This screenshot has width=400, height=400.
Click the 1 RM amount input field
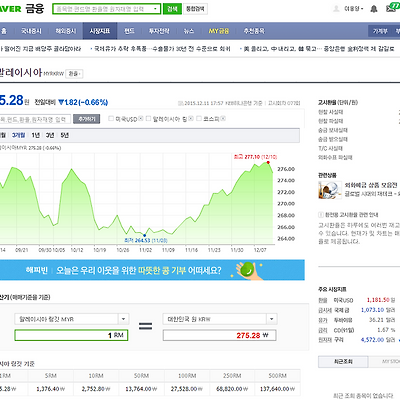pos(71,335)
